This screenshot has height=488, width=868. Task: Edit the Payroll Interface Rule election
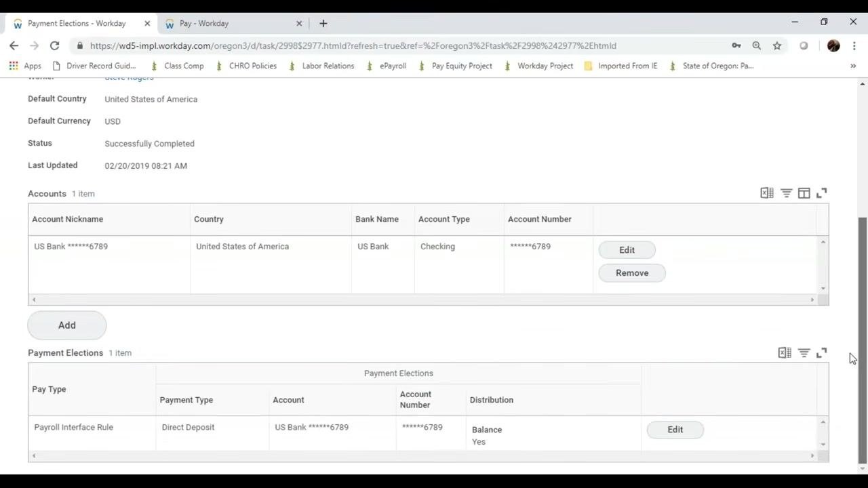point(675,430)
